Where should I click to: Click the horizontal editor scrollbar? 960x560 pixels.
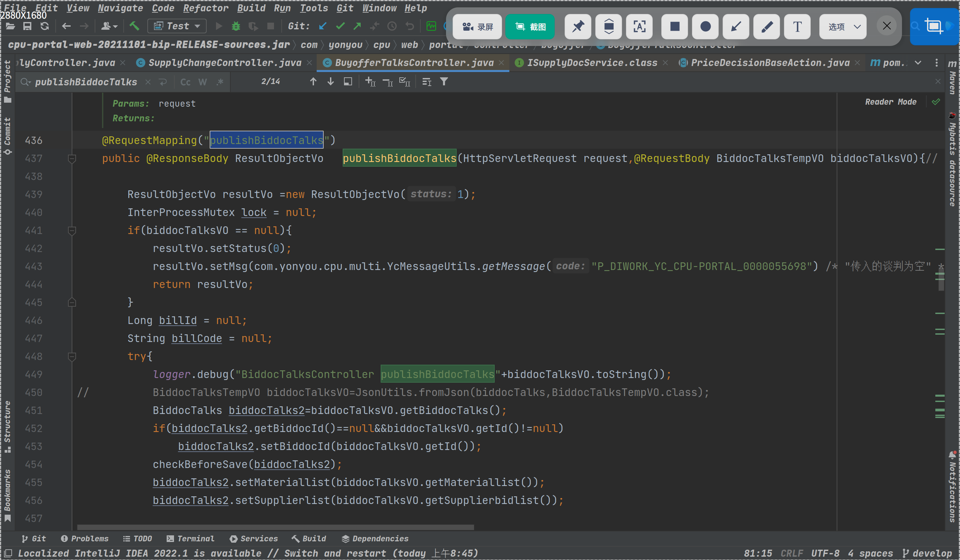coord(275,527)
